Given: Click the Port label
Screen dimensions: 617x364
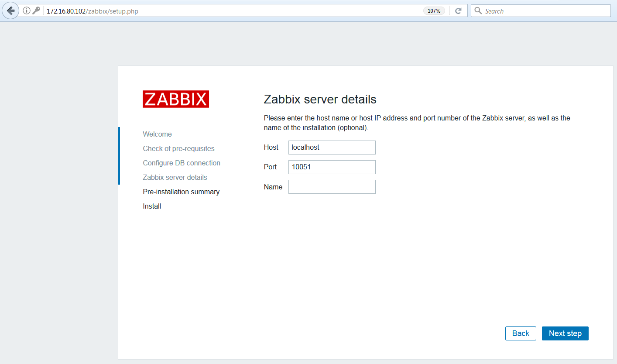Looking at the screenshot, I should [270, 167].
